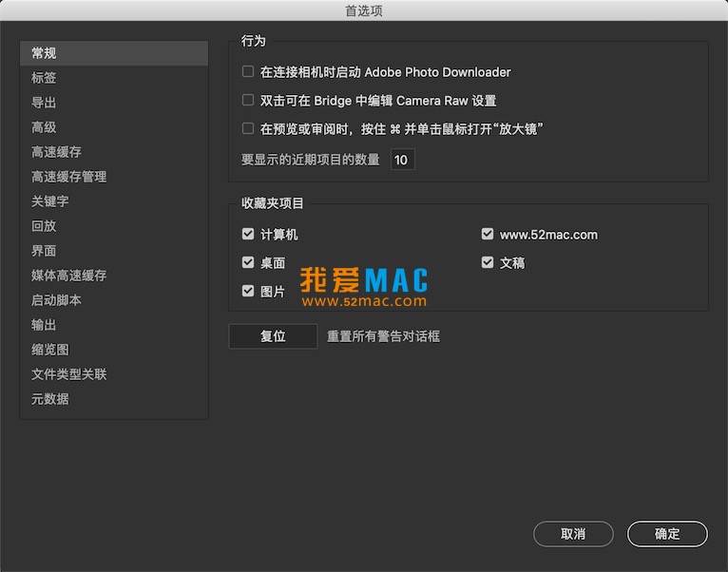Open the 导出 preferences category
The width and height of the screenshot is (728, 572).
(114, 103)
